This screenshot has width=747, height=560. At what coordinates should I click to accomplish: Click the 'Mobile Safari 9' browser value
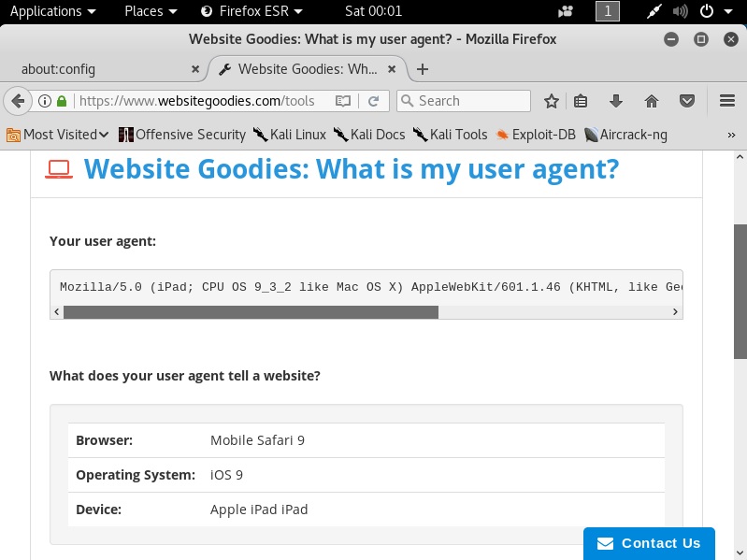(257, 440)
